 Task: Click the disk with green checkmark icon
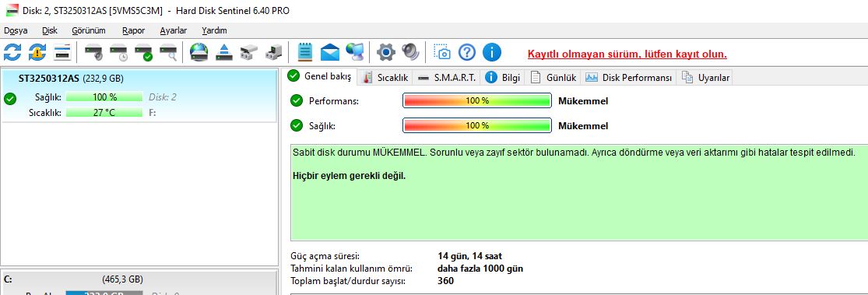pos(143,53)
